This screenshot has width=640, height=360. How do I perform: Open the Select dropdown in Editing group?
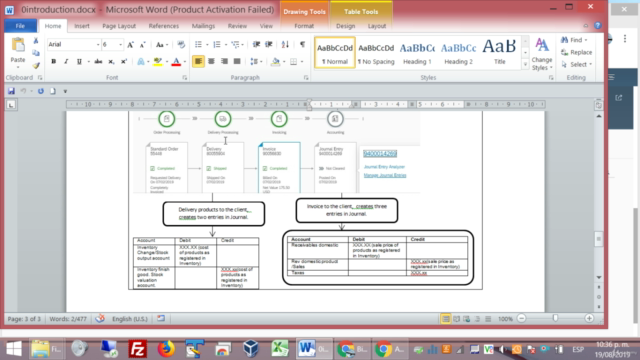tap(576, 64)
